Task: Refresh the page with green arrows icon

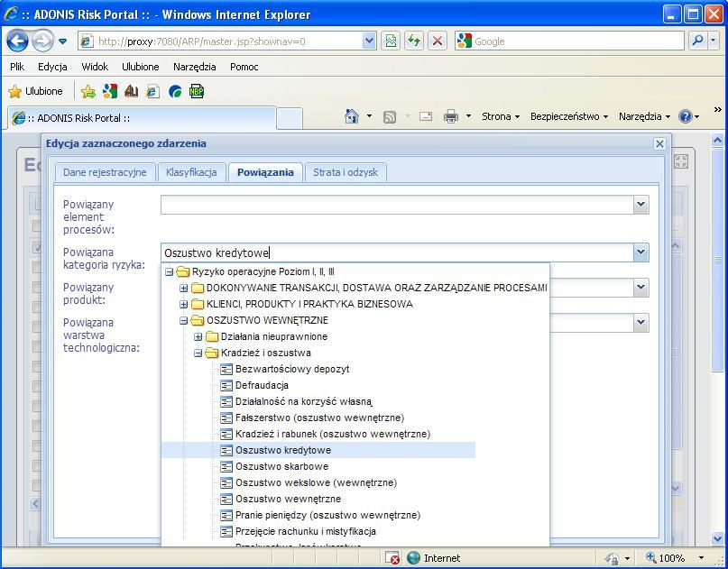Action: [x=414, y=41]
